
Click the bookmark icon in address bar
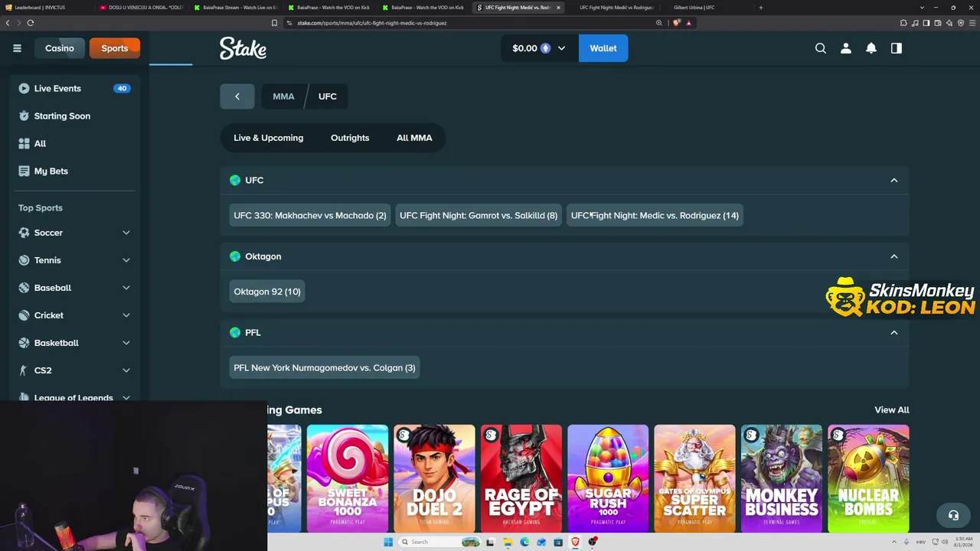274,23
